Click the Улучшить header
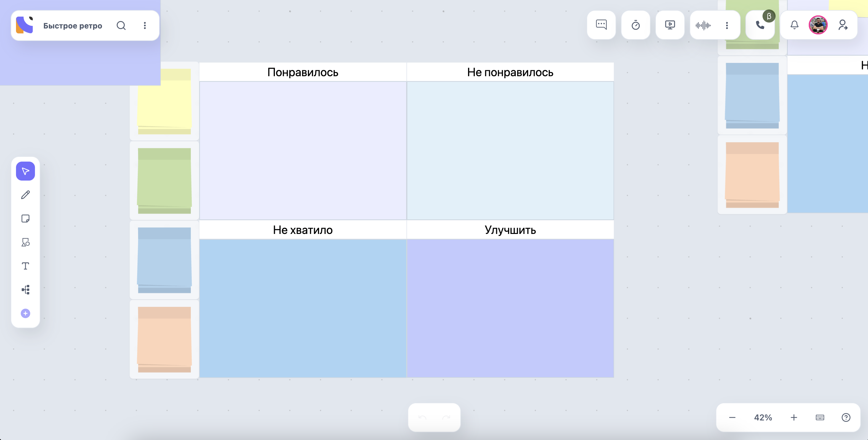This screenshot has height=440, width=868. [x=510, y=229]
